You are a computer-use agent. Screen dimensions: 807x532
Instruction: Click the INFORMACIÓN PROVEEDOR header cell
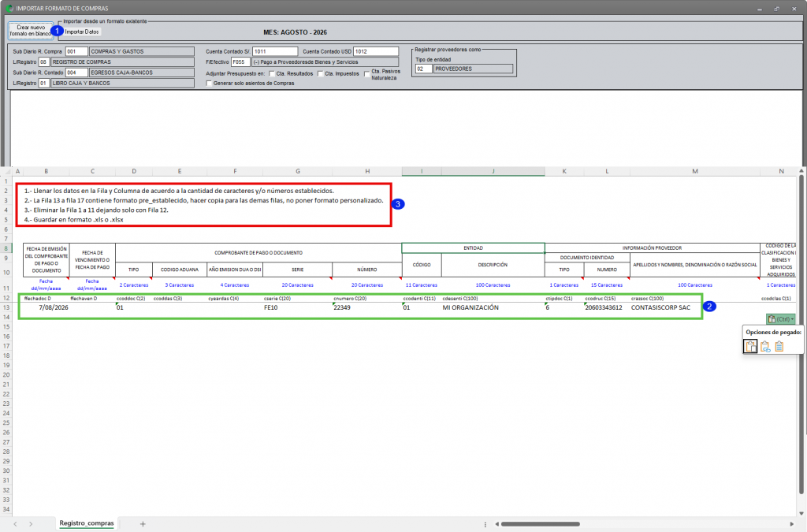tap(652, 248)
